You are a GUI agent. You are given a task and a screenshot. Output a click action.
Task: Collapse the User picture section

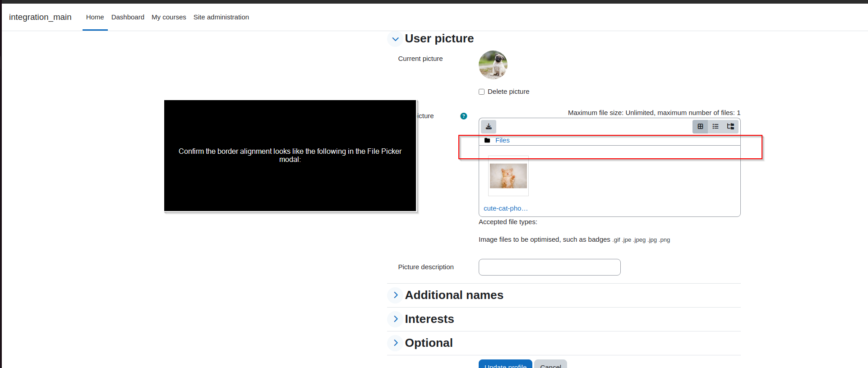point(395,39)
